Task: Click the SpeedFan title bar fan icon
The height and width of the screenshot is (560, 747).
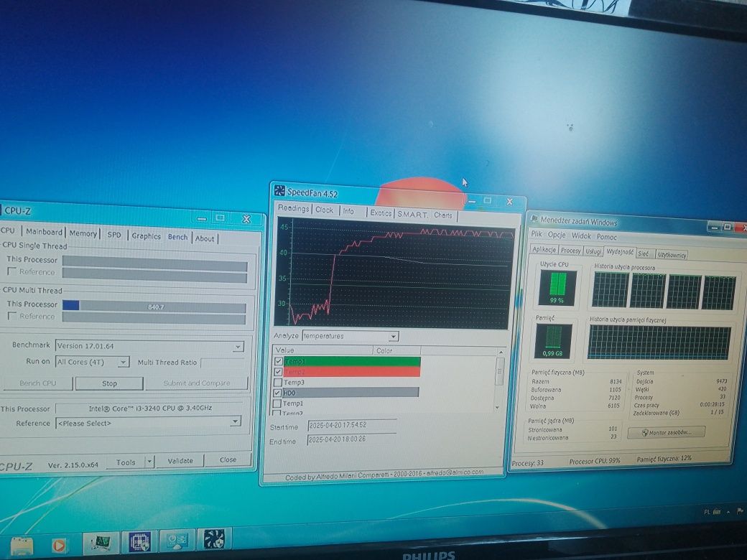Action: tap(279, 192)
